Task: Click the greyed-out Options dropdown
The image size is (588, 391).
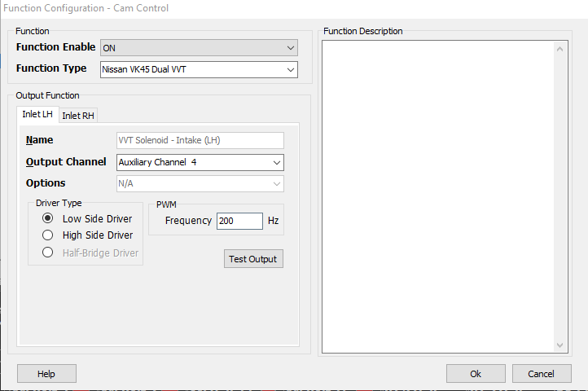Action: coord(200,183)
